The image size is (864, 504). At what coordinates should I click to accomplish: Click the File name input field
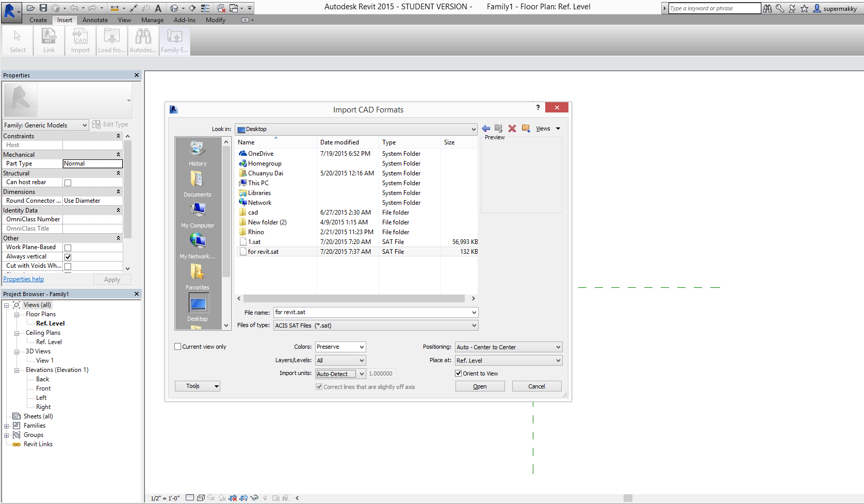(376, 312)
